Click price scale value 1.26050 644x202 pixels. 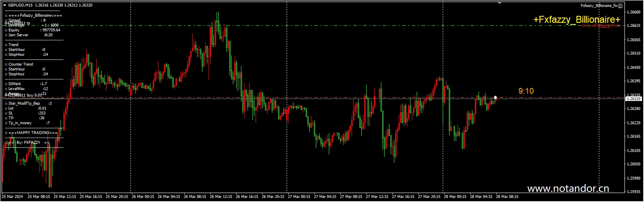[x=634, y=164]
